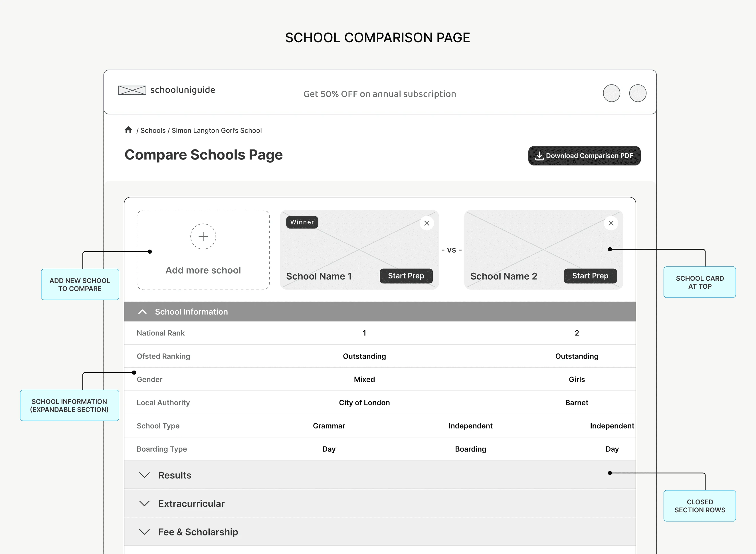
Task: Click the Ofsted Ranking row label
Action: (163, 356)
